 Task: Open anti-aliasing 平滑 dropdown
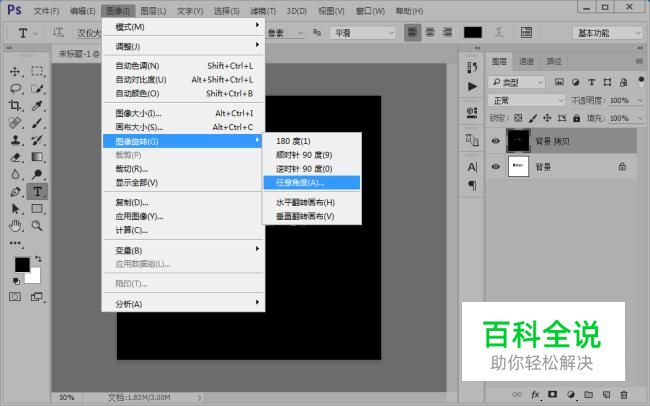[x=363, y=33]
